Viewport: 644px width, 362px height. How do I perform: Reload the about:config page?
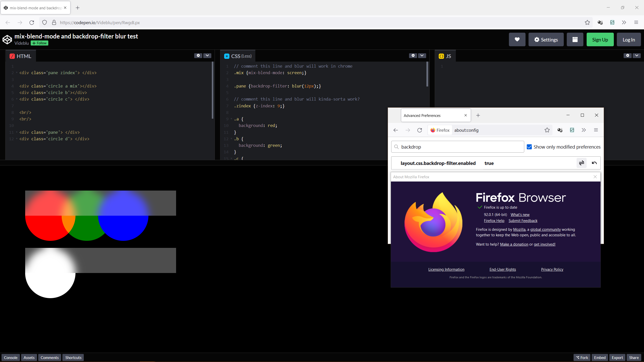[420, 130]
